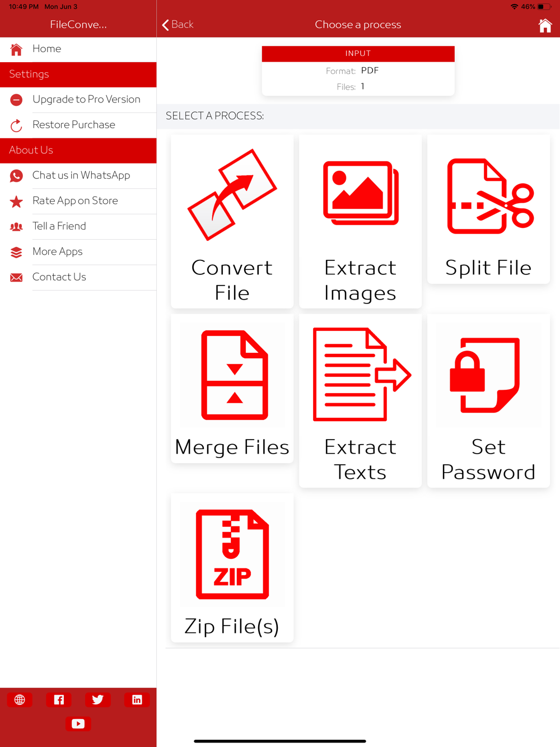Click the Restore Purchase refresh icon

pyautogui.click(x=16, y=125)
